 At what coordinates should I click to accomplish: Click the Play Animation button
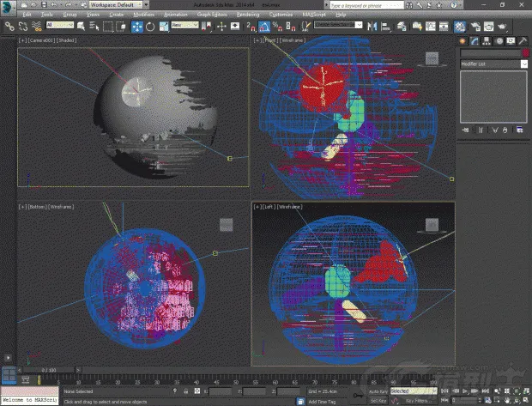coord(465,391)
